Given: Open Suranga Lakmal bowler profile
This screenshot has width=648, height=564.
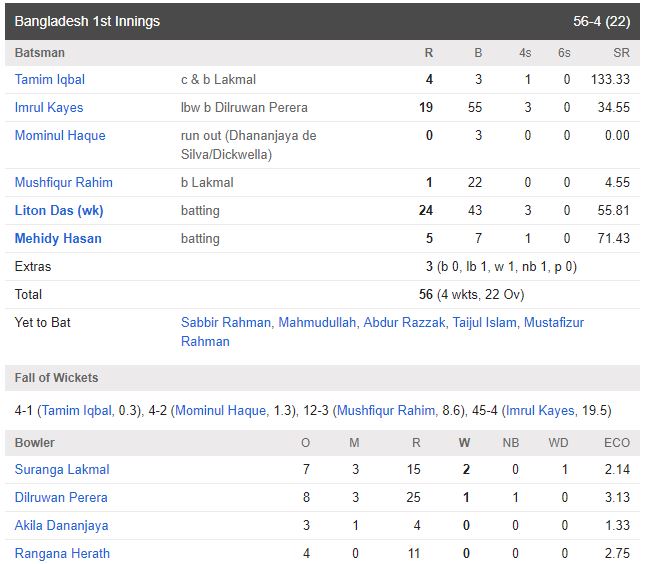Looking at the screenshot, I should 62,469.
